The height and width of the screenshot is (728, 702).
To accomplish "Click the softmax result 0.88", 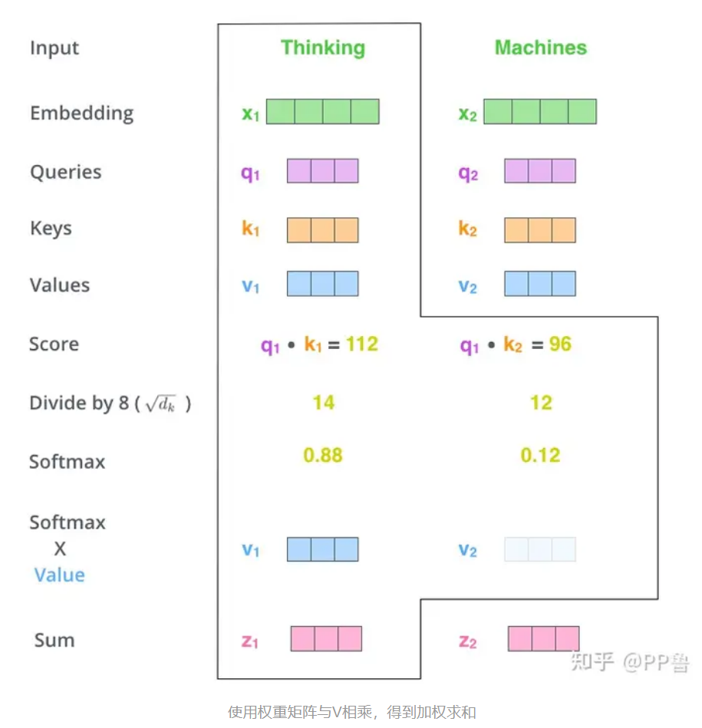I will [323, 455].
